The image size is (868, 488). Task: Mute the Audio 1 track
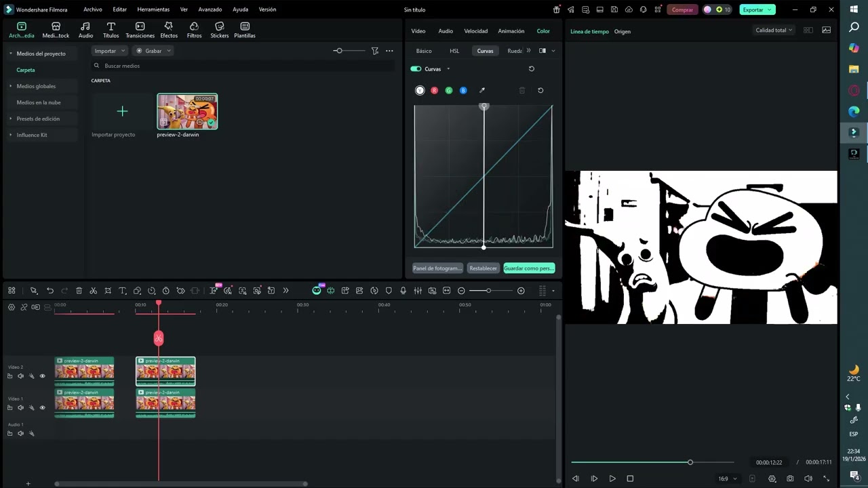point(20,433)
